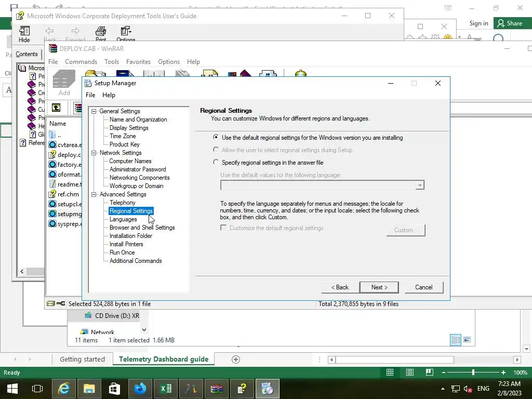Click the Name column header in WinRAR

tap(58, 124)
